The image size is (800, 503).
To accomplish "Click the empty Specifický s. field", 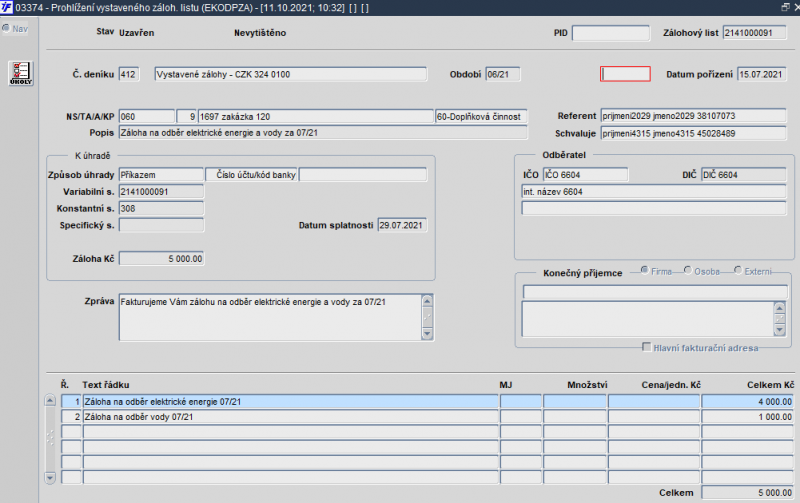I will (x=161, y=225).
